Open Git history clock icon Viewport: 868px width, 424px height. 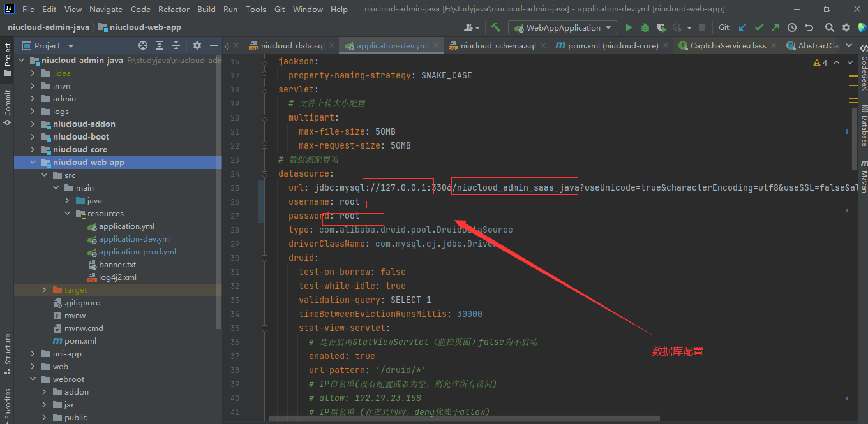click(792, 27)
